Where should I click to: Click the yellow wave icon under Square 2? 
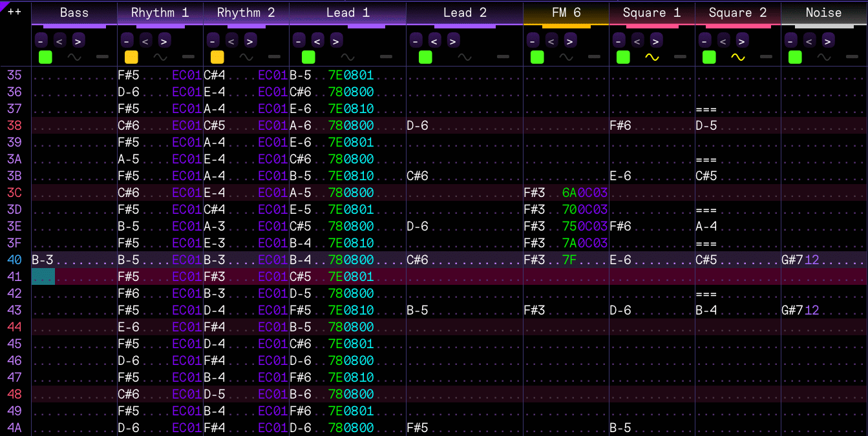738,57
